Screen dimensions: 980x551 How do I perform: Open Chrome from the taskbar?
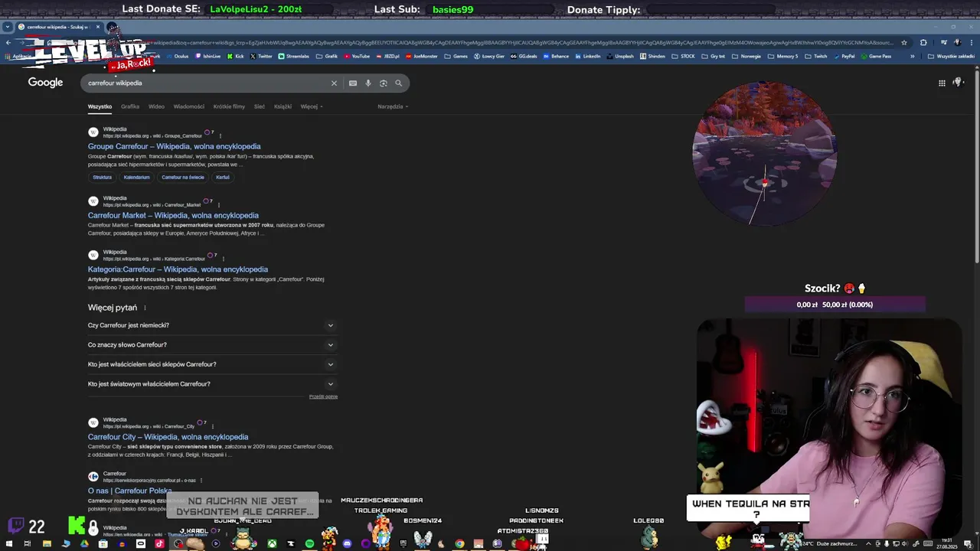pos(459,543)
